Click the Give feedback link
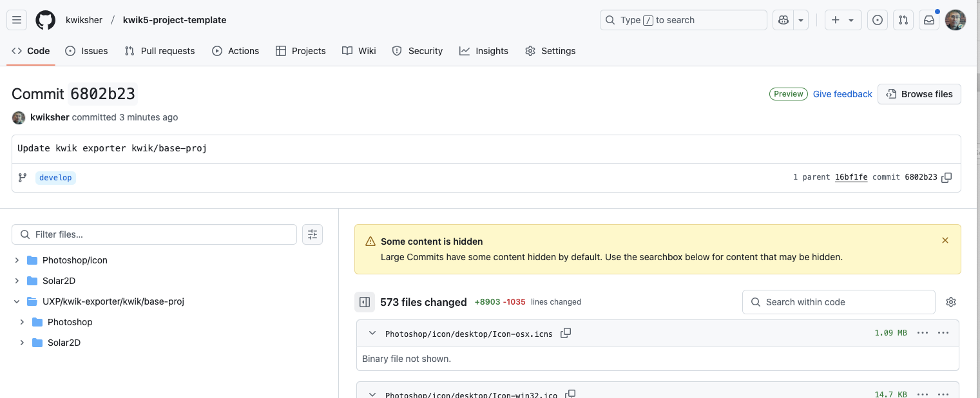 tap(843, 94)
